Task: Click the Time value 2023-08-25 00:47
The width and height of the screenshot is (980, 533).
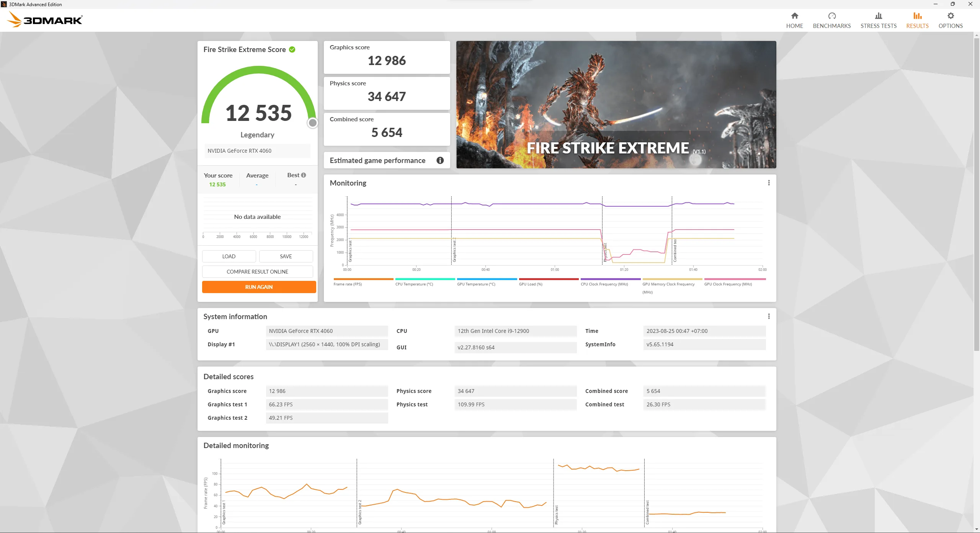Action: pos(704,331)
